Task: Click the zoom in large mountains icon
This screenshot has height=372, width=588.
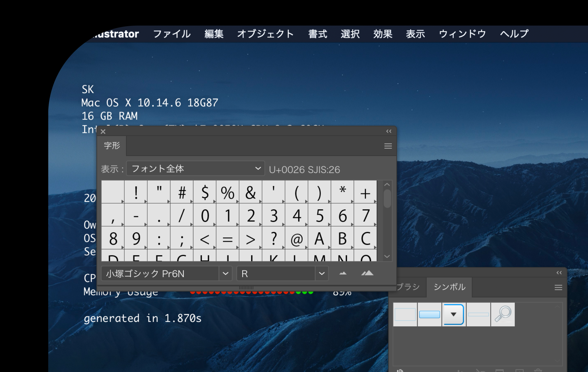Action: (367, 273)
